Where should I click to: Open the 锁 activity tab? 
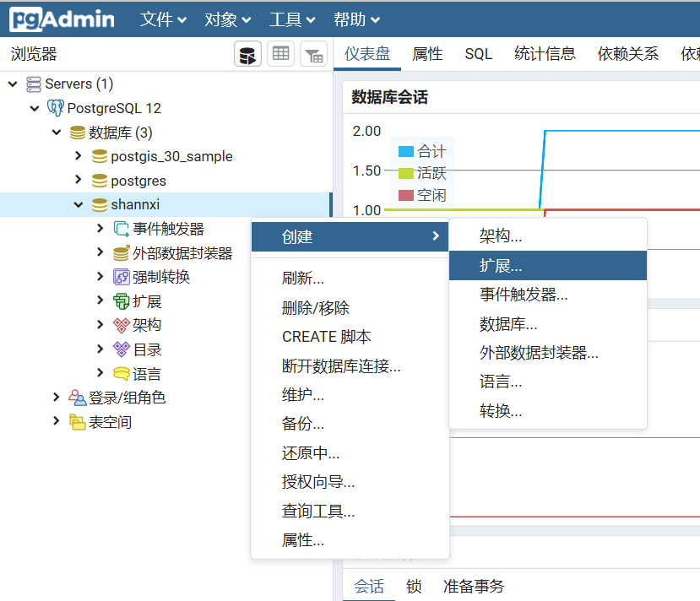click(x=414, y=586)
